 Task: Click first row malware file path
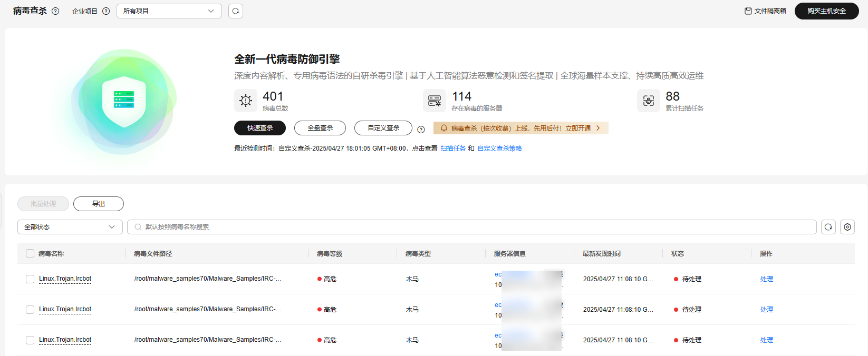[x=208, y=279]
